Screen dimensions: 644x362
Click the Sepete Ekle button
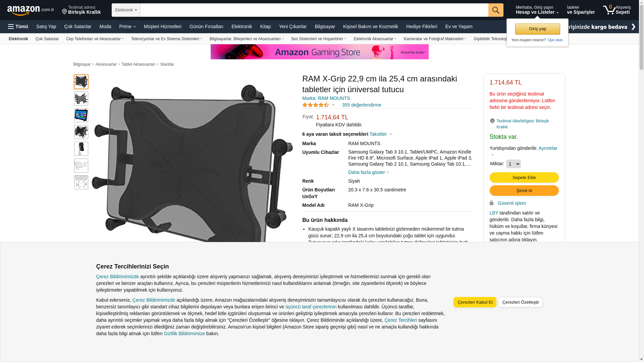click(x=524, y=177)
